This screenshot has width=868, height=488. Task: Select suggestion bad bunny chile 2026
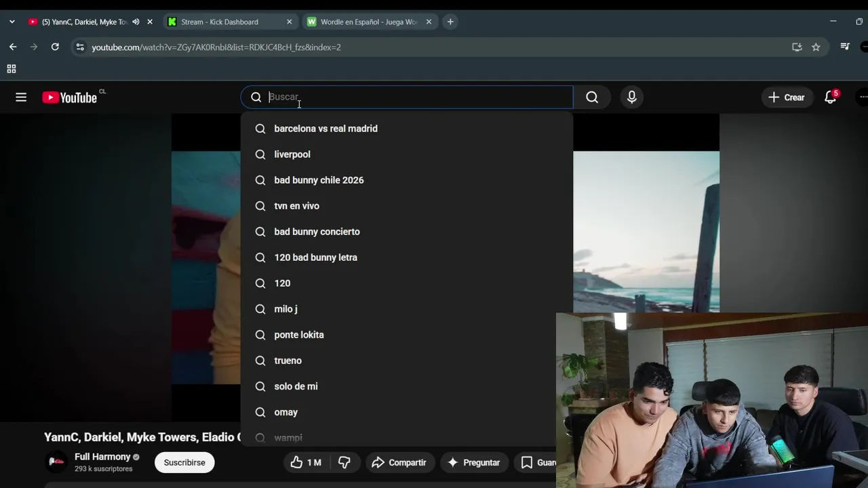point(407,180)
